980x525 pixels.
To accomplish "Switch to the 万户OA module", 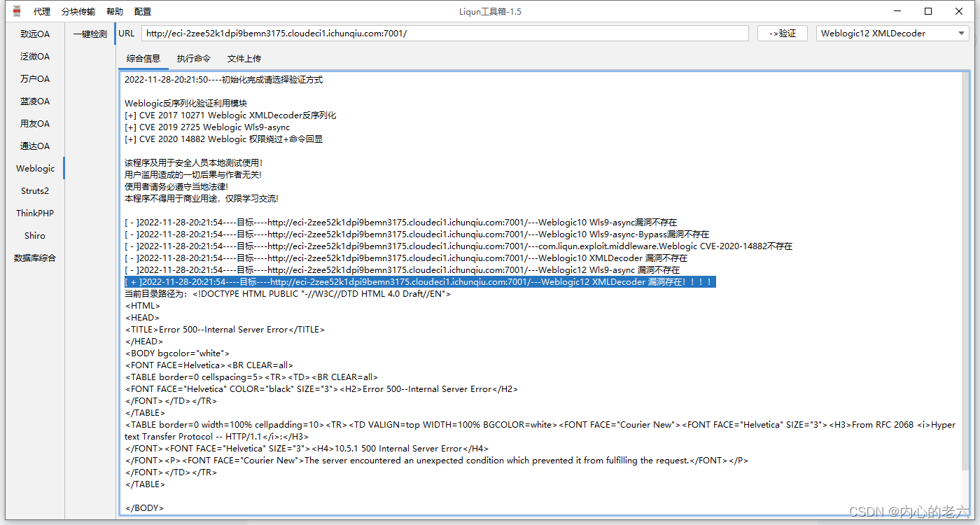I will click(34, 78).
